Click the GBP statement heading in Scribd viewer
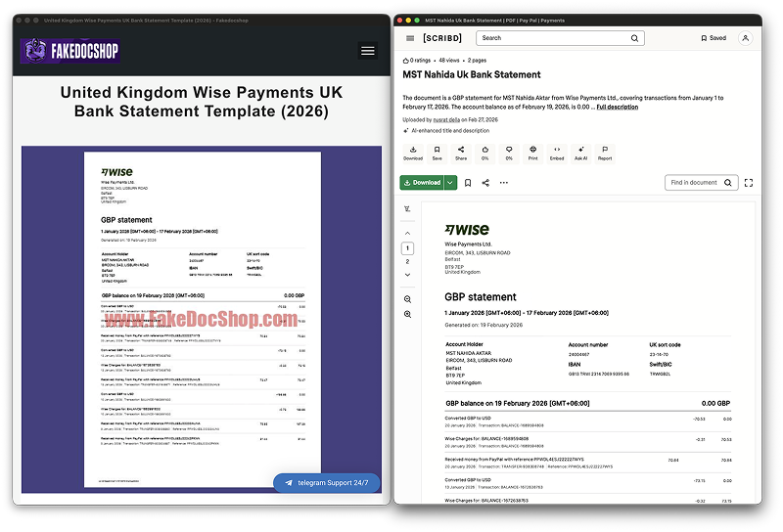Image resolution: width=783 pixels, height=532 pixels. coord(481,297)
